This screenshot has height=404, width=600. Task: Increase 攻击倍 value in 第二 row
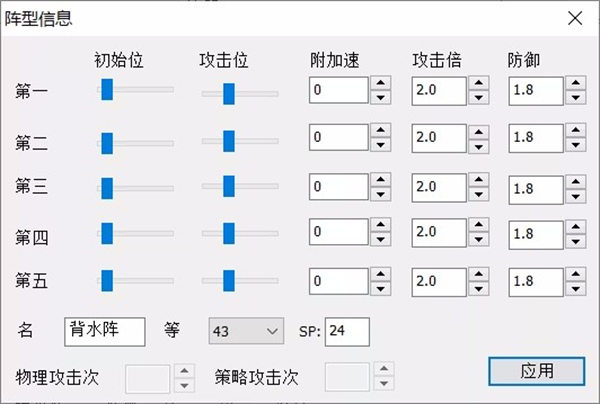click(479, 132)
